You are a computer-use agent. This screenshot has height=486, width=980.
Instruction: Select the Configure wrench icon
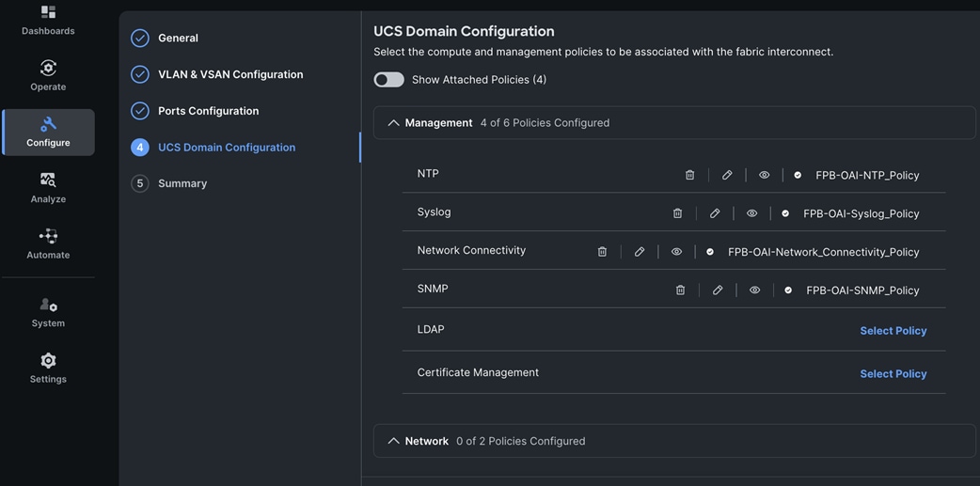(48, 124)
